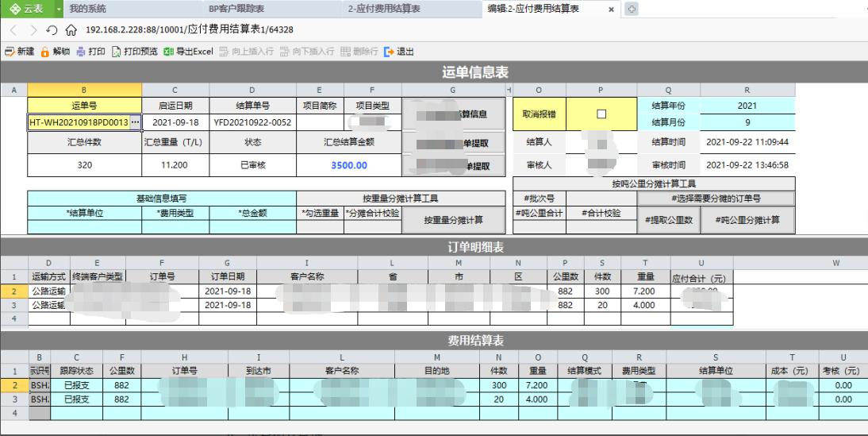Image resolution: width=868 pixels, height=436 pixels.
Task: Click the 新建 (new) toolbar icon
Action: (x=10, y=52)
